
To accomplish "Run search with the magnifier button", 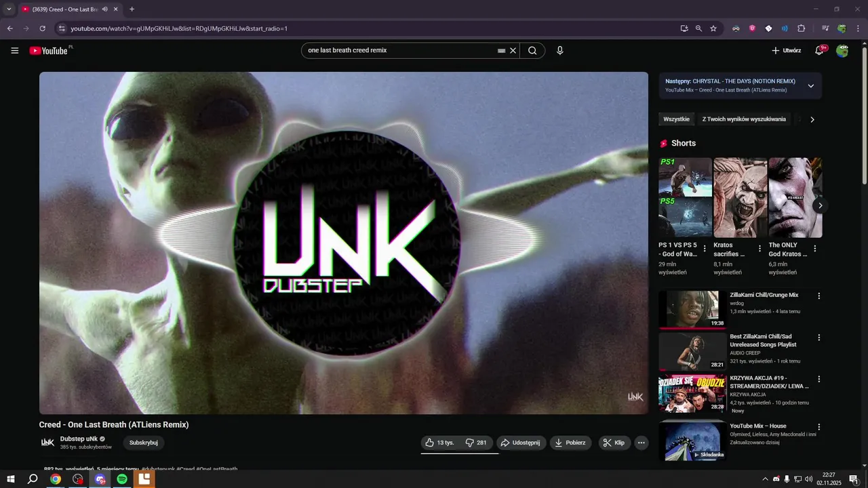I will point(532,50).
